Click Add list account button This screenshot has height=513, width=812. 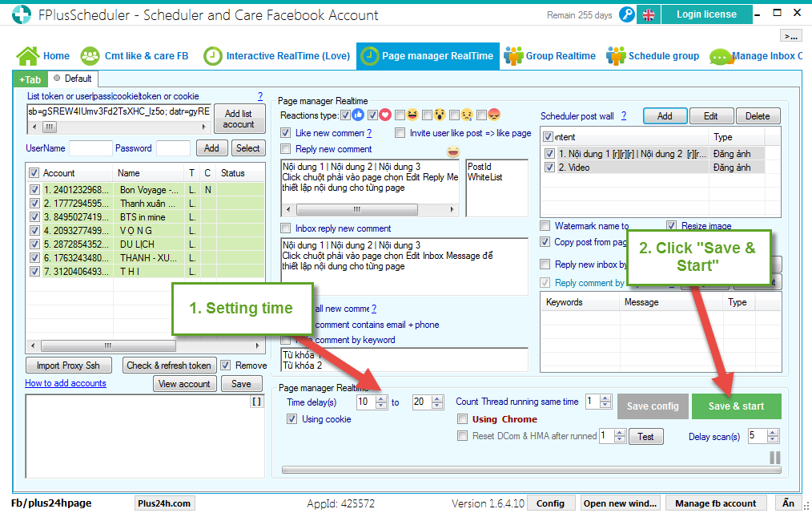point(239,119)
